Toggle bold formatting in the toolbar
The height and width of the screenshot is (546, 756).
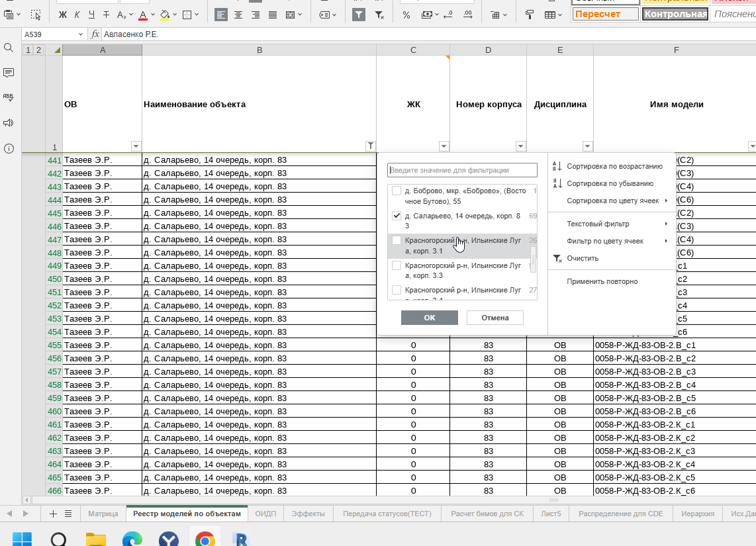click(63, 15)
